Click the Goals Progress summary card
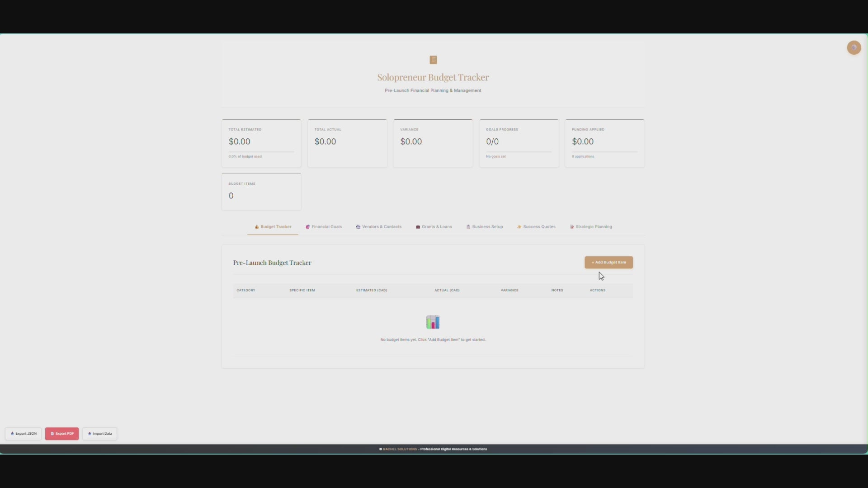 click(x=519, y=143)
